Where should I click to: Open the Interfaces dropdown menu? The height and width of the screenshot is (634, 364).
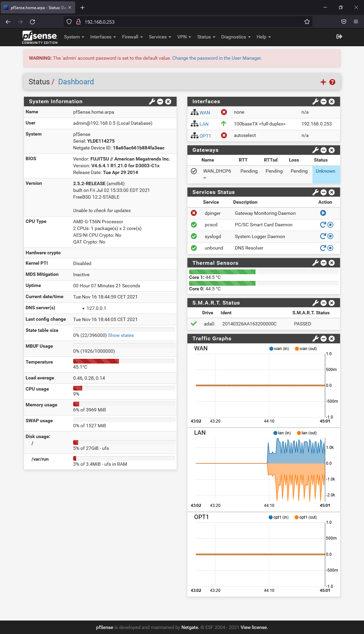pyautogui.click(x=103, y=37)
